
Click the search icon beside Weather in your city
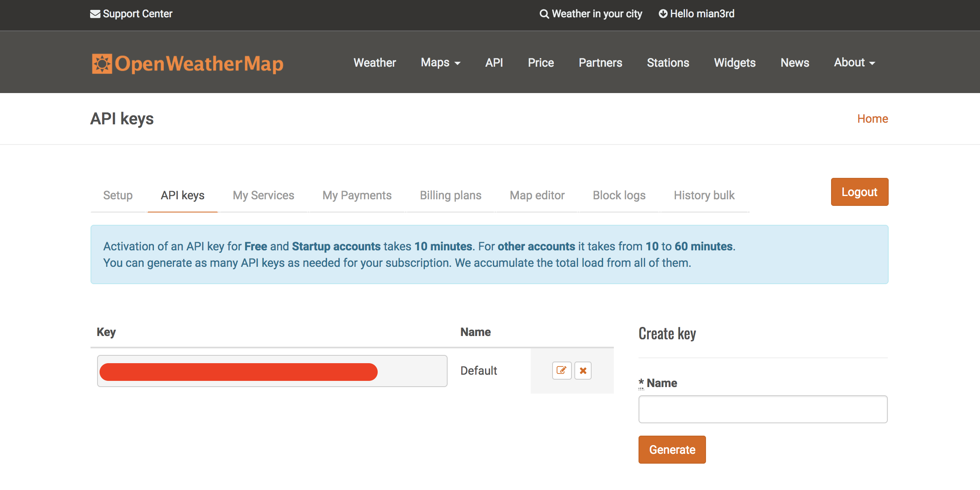[x=544, y=14]
